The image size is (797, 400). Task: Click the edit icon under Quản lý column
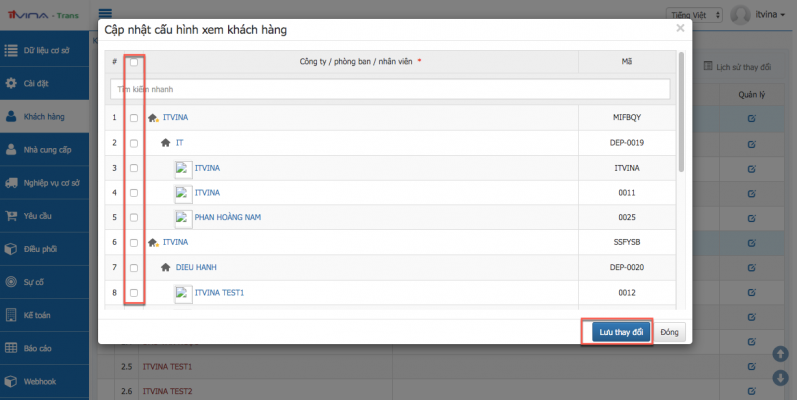(751, 119)
